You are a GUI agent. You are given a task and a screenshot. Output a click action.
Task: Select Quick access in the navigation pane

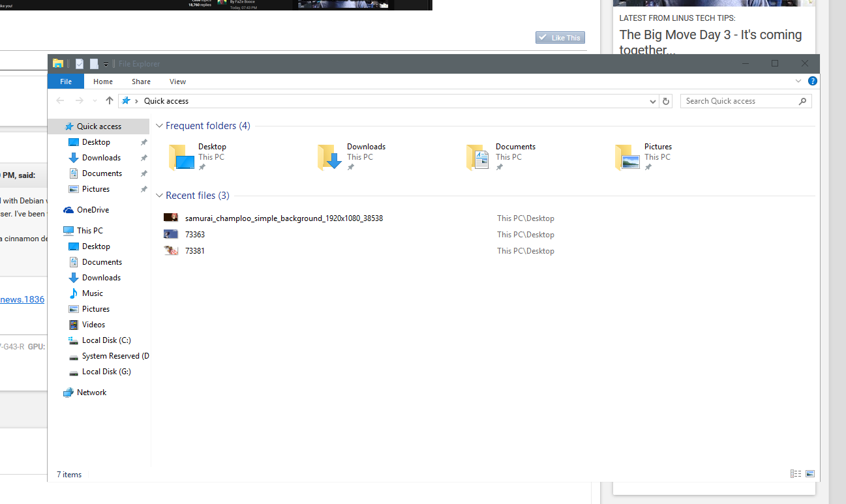pos(99,126)
